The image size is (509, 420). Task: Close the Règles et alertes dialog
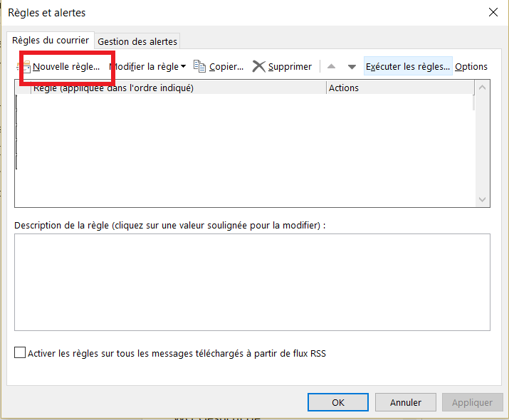493,12
